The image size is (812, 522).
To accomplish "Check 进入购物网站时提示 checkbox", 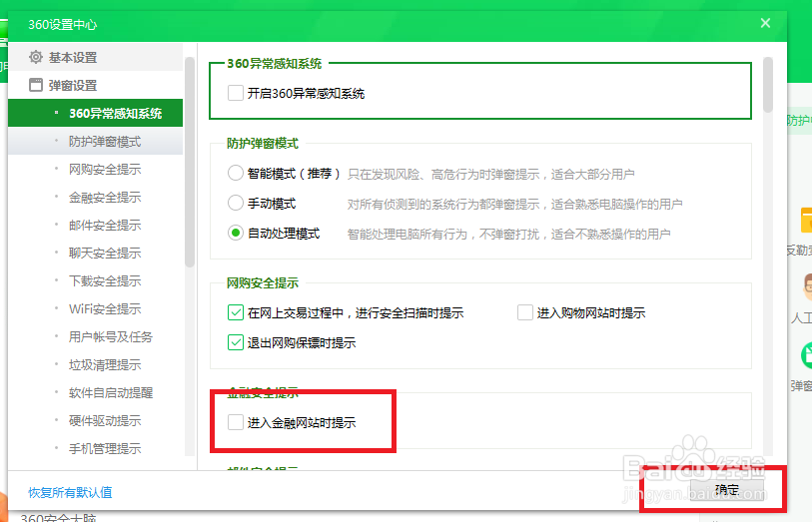I will tap(525, 312).
